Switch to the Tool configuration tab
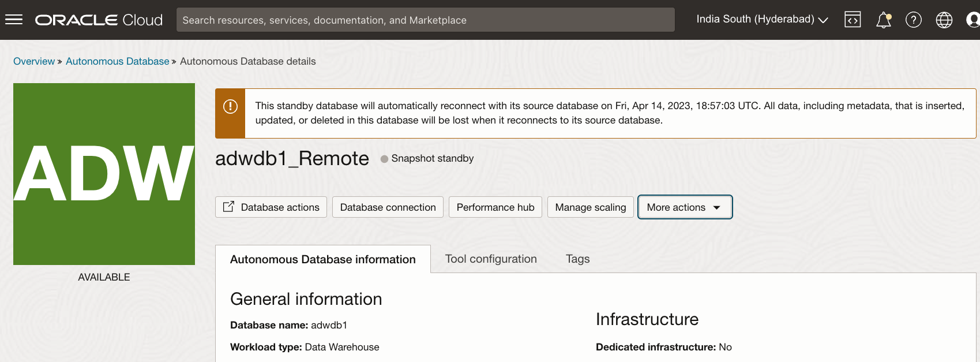Screen dimensions: 980x362 click(x=491, y=259)
